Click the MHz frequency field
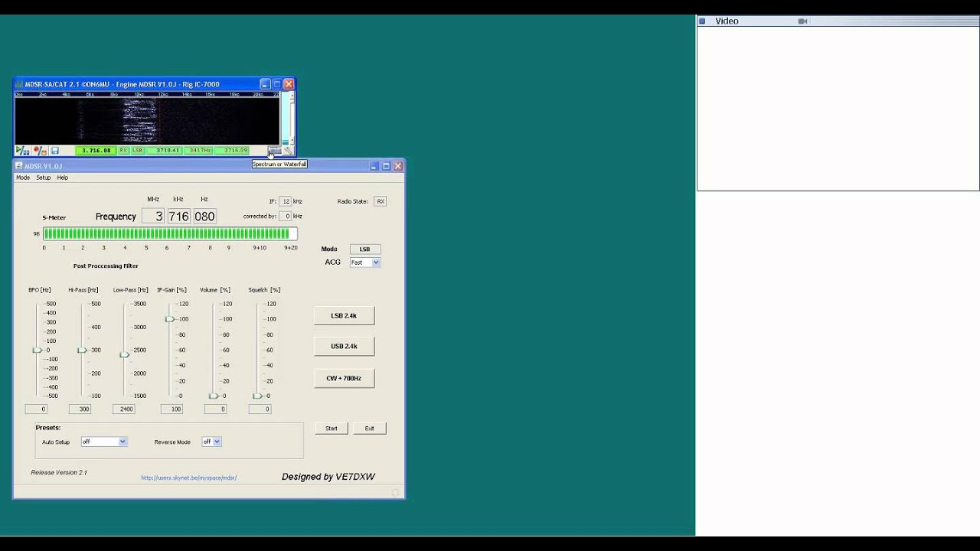This screenshot has height=551, width=980. (x=153, y=217)
